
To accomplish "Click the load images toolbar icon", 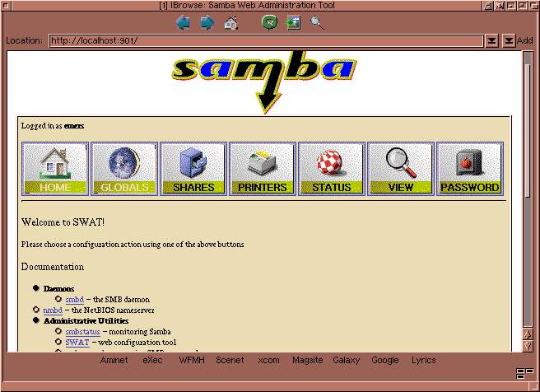I will pyautogui.click(x=293, y=23).
